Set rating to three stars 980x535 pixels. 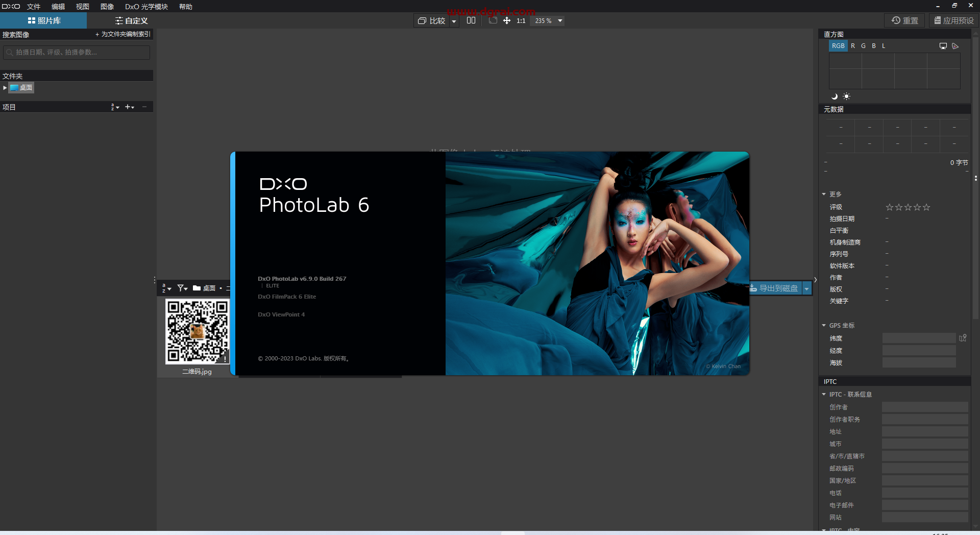tap(908, 207)
